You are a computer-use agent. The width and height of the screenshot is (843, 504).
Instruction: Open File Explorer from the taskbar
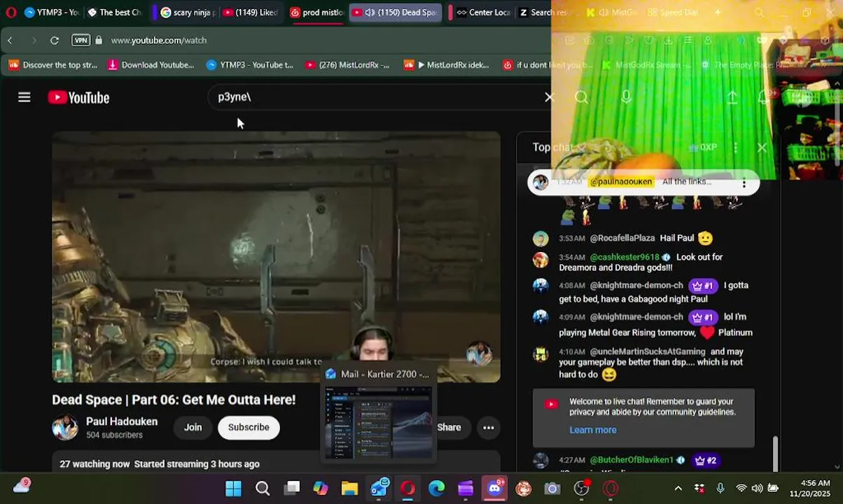tap(349, 488)
